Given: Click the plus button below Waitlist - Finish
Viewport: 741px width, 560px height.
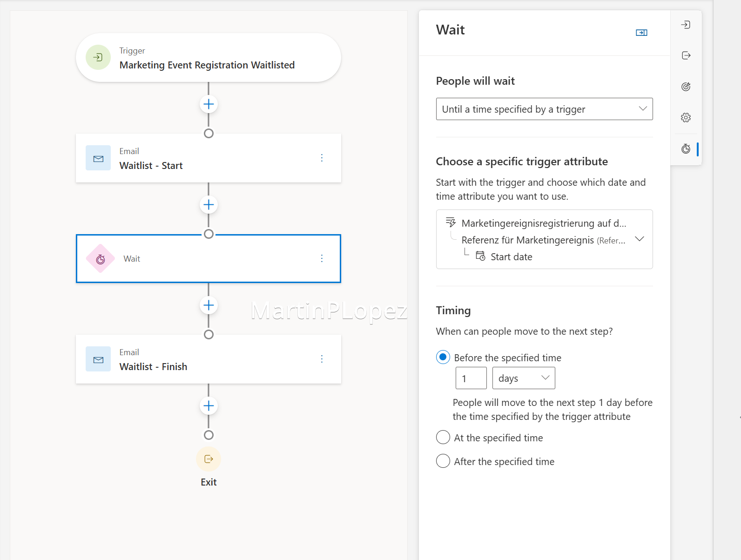Looking at the screenshot, I should [209, 405].
